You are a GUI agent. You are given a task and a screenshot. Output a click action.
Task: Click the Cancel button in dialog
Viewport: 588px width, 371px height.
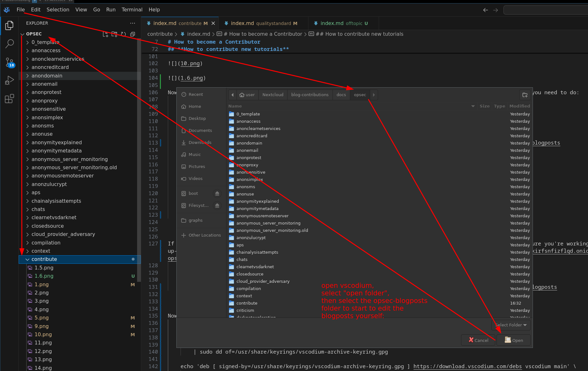click(x=478, y=340)
